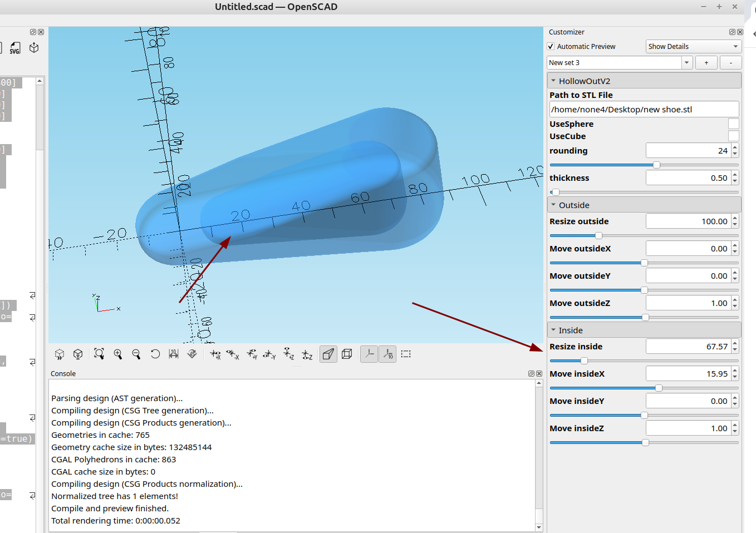
Task: Click the Move outsideZ slider handle
Action: point(645,318)
